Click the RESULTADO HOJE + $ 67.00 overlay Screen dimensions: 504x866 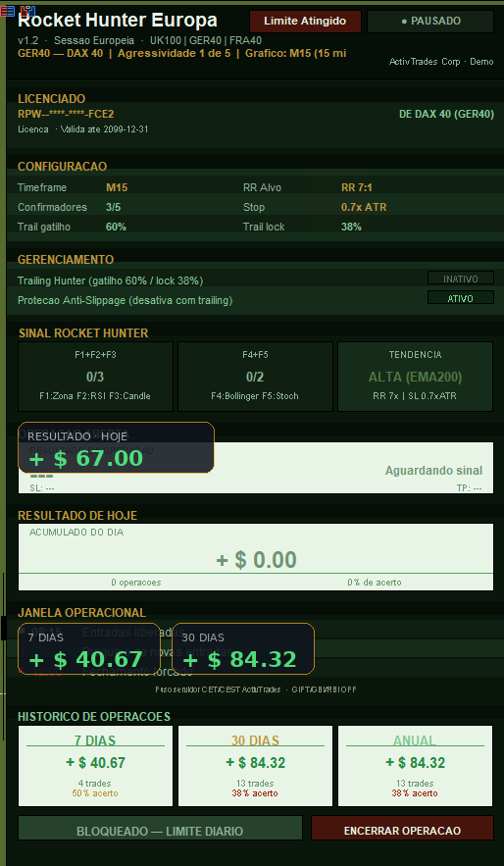click(116, 448)
